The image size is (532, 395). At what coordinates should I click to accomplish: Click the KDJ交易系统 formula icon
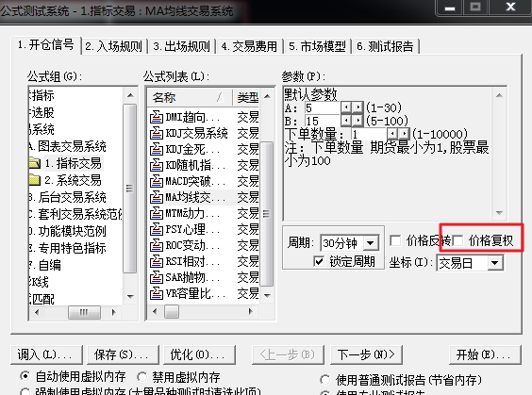(x=156, y=133)
